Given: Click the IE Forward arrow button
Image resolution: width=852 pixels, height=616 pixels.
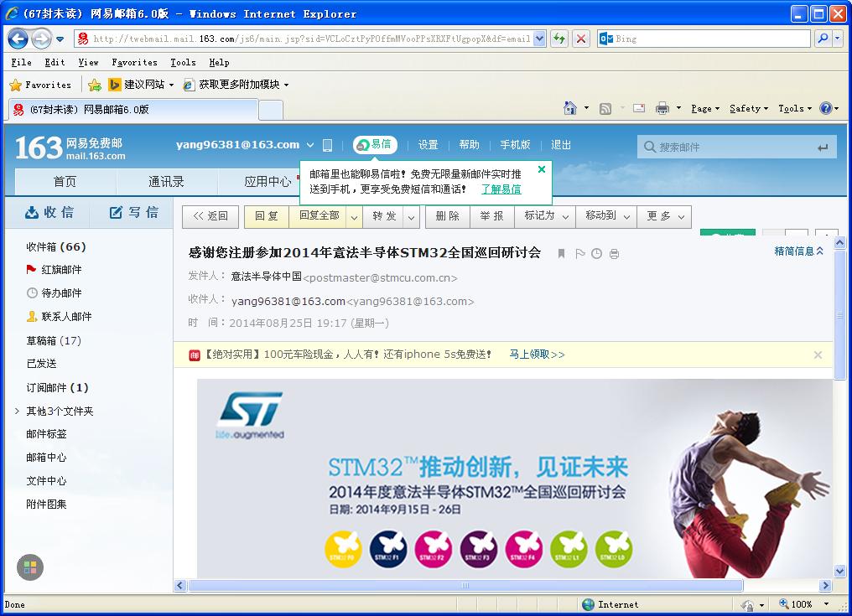Looking at the screenshot, I should (41, 39).
